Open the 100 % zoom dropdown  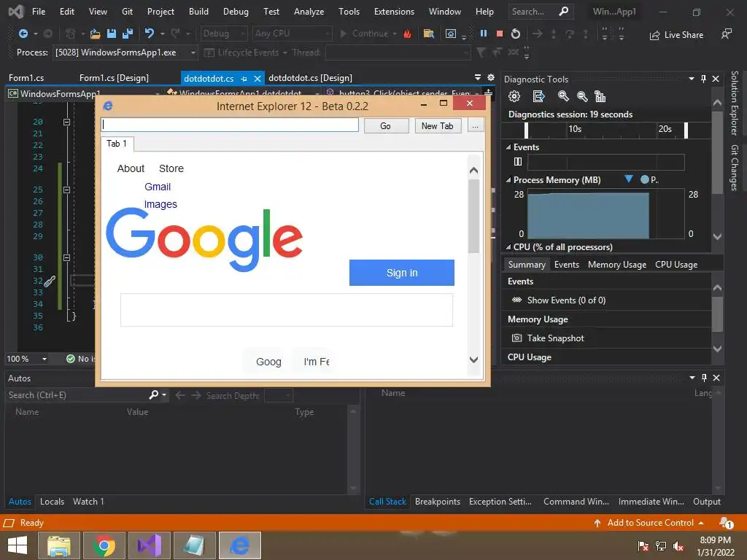(44, 359)
